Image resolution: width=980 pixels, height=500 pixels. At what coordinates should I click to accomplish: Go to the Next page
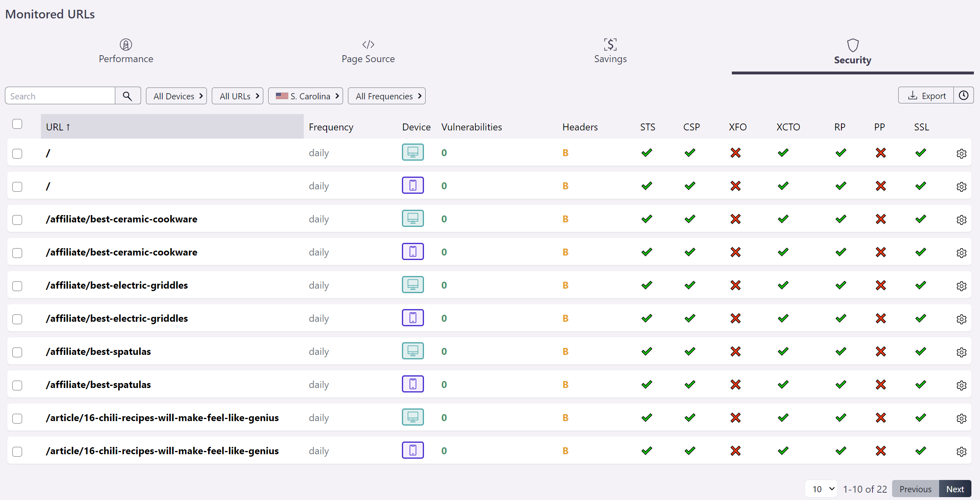pyautogui.click(x=955, y=489)
